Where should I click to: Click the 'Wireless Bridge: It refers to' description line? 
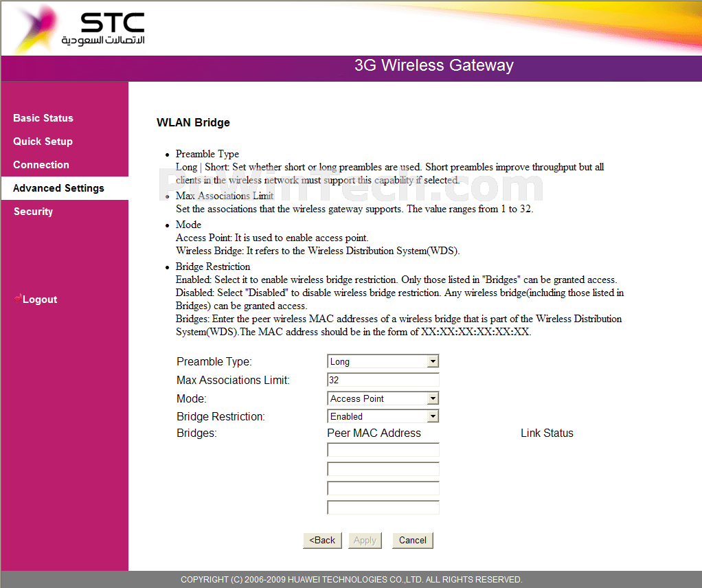(318, 251)
